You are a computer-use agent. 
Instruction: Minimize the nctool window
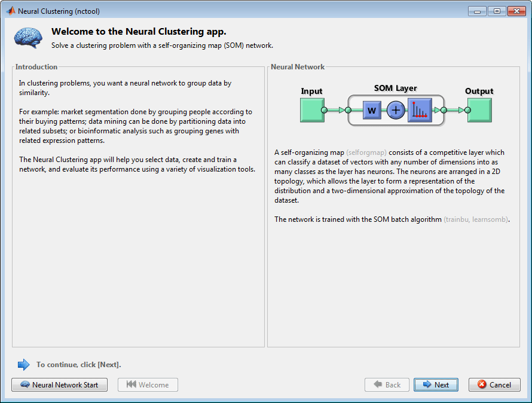click(x=477, y=11)
